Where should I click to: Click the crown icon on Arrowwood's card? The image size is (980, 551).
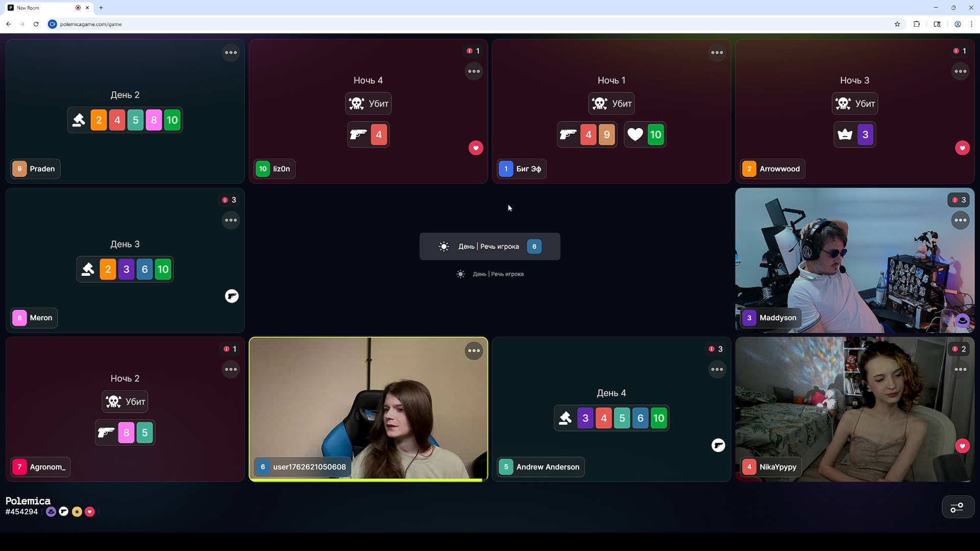point(845,135)
